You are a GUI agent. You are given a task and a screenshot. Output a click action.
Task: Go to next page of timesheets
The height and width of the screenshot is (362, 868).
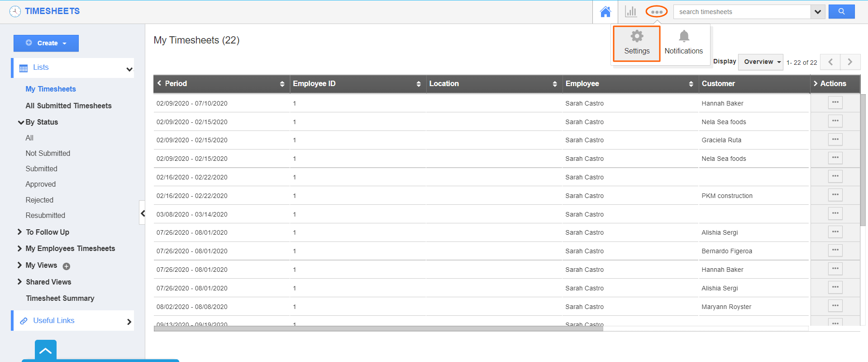[x=850, y=62]
